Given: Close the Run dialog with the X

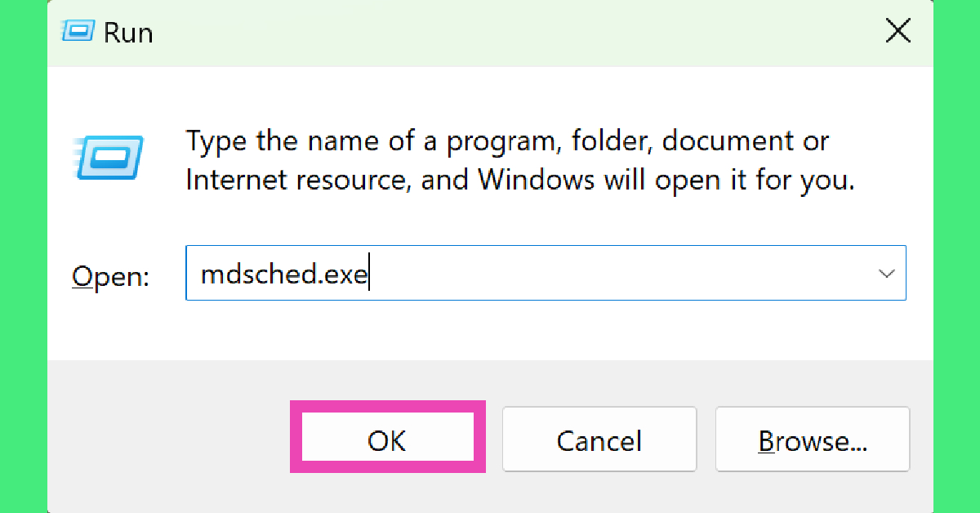Looking at the screenshot, I should [x=898, y=32].
